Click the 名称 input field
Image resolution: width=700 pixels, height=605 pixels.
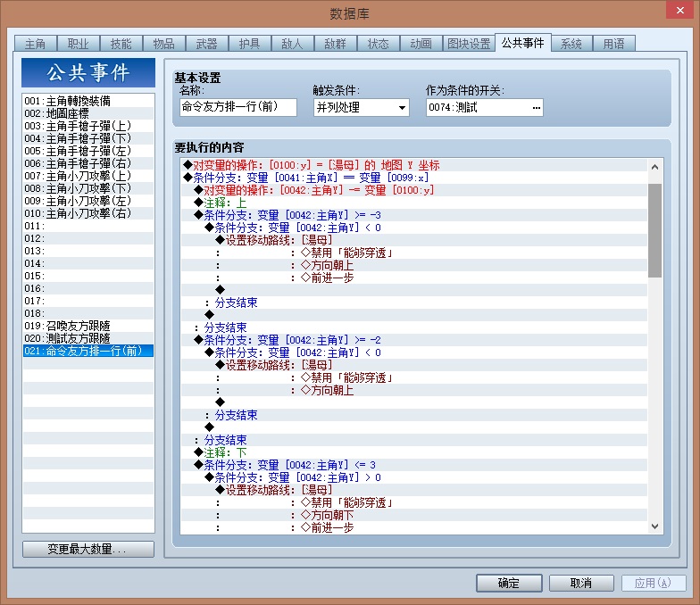pos(237,107)
